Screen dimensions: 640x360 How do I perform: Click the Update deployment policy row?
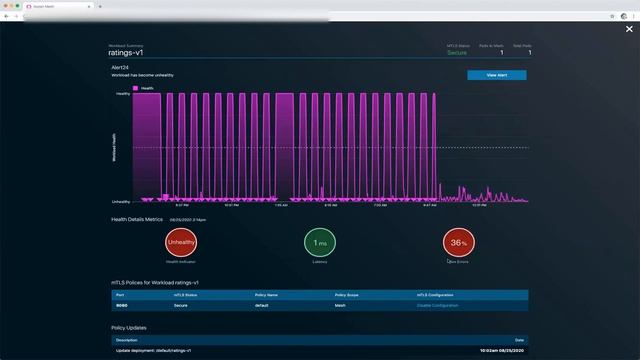(320, 351)
